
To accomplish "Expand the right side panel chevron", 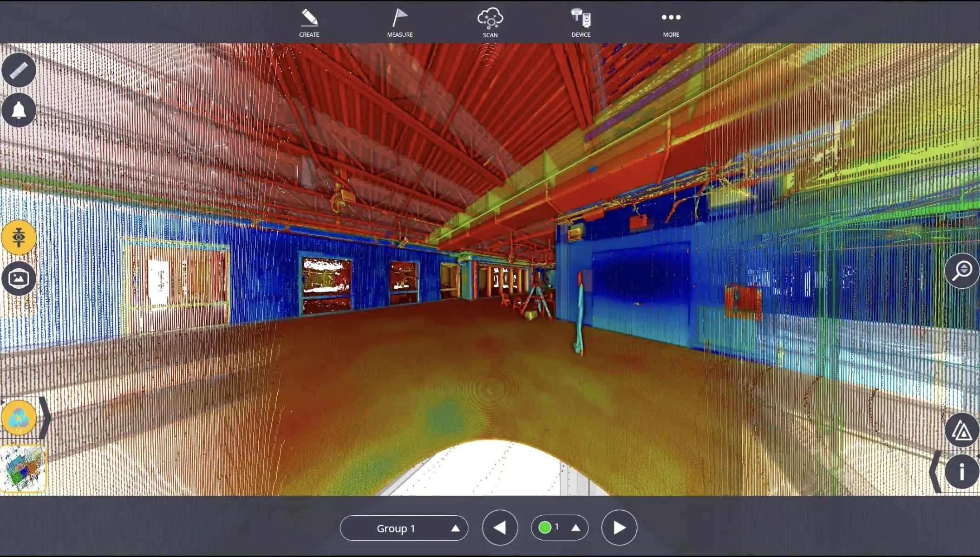I will point(935,472).
